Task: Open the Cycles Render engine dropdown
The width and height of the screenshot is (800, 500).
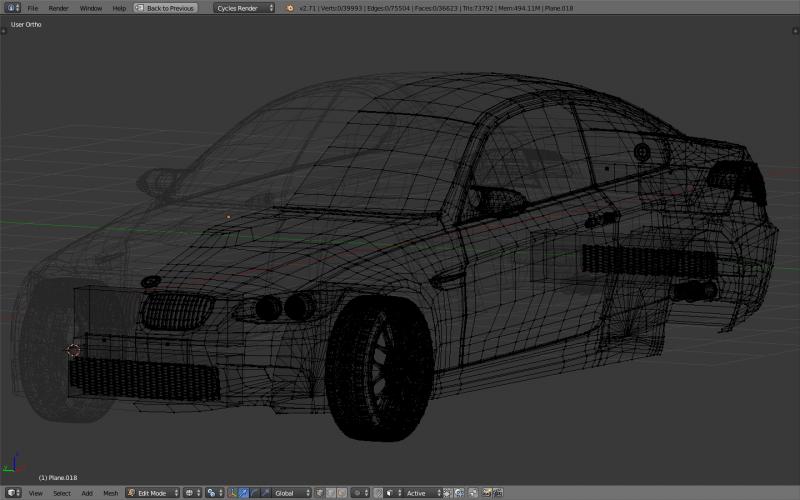Action: (244, 8)
